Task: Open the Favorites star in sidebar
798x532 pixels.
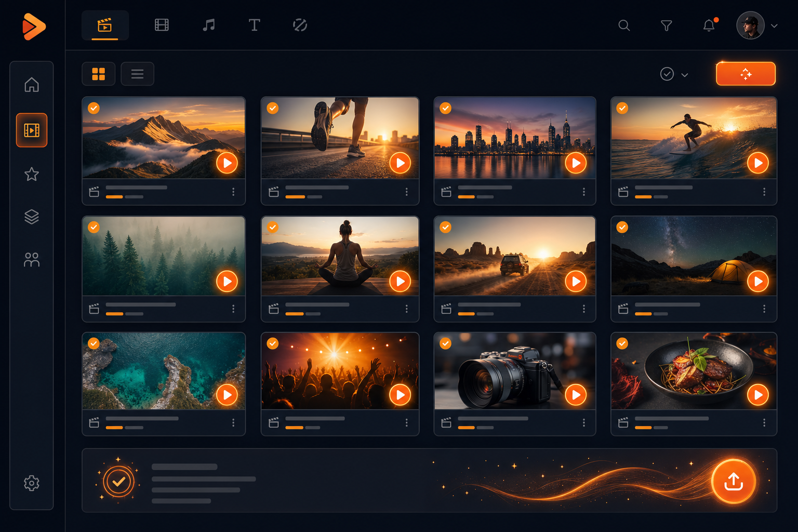Action: tap(32, 174)
